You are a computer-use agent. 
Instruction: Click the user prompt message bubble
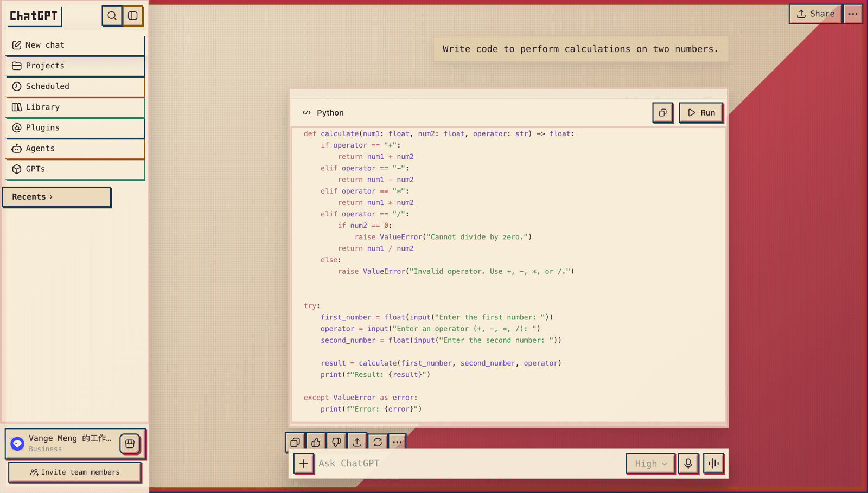pos(580,49)
